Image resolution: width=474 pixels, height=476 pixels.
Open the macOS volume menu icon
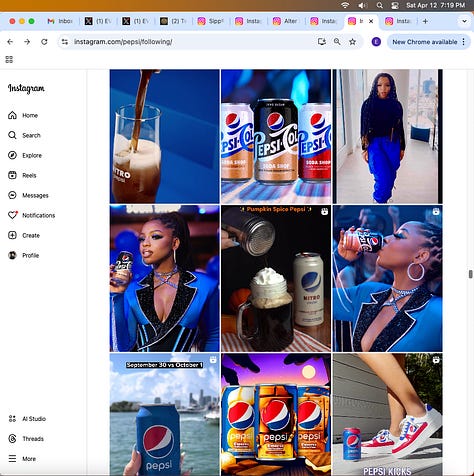click(362, 5)
